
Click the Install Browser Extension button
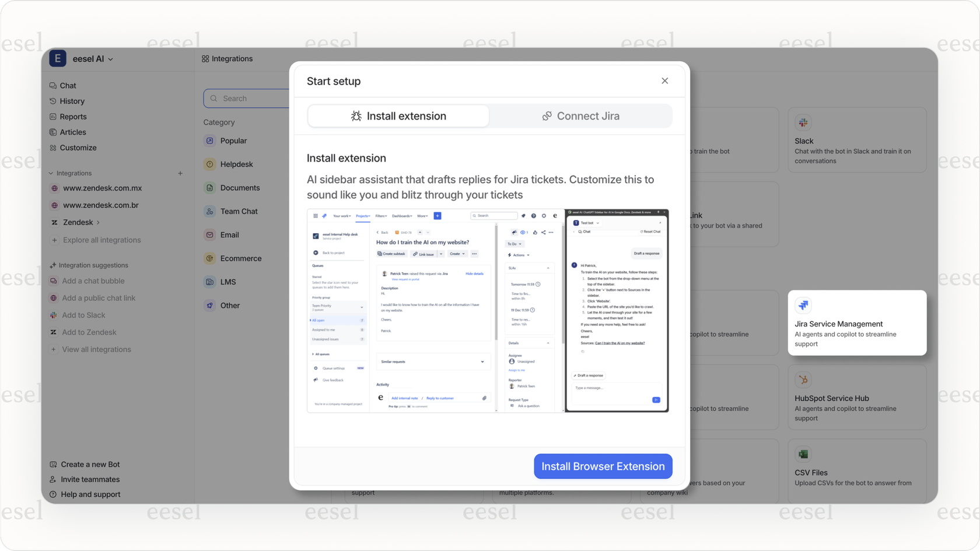pyautogui.click(x=603, y=466)
